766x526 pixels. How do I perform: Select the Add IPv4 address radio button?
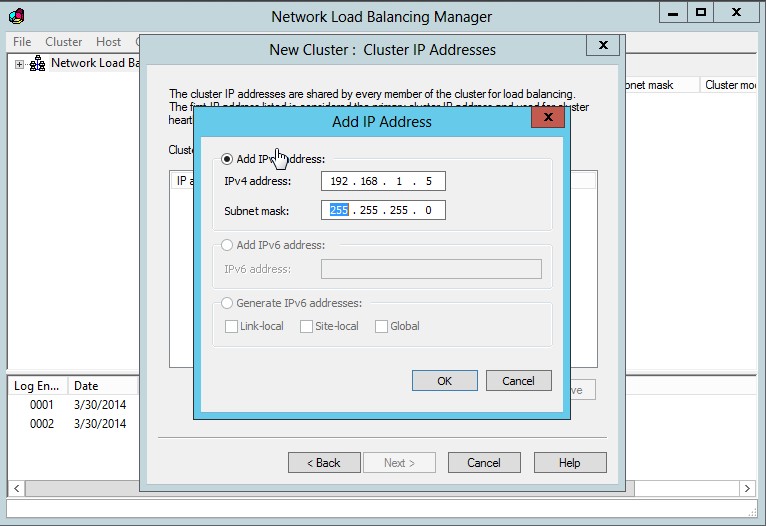[x=227, y=159]
